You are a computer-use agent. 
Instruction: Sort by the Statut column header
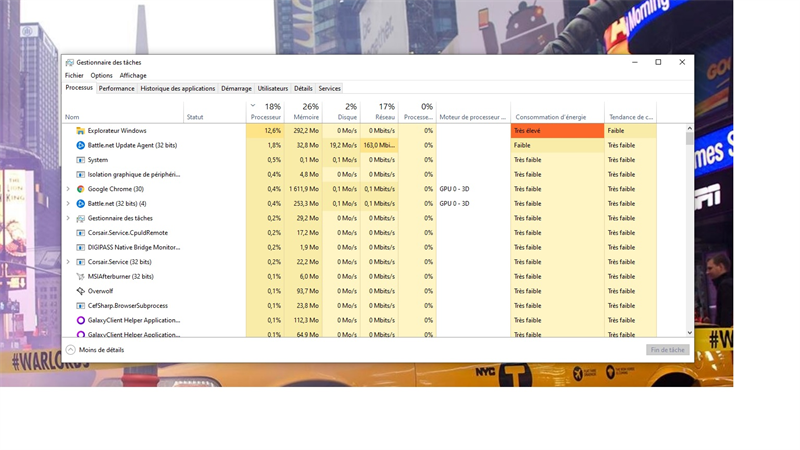point(215,112)
